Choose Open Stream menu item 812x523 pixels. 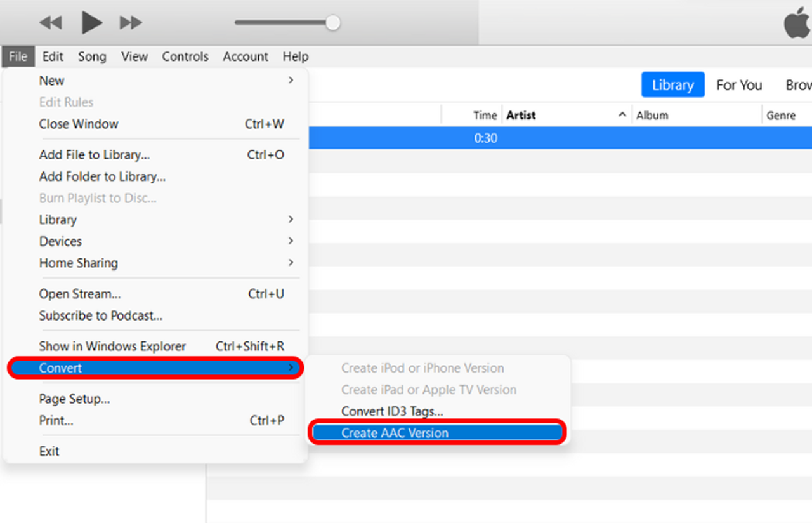[x=155, y=294]
